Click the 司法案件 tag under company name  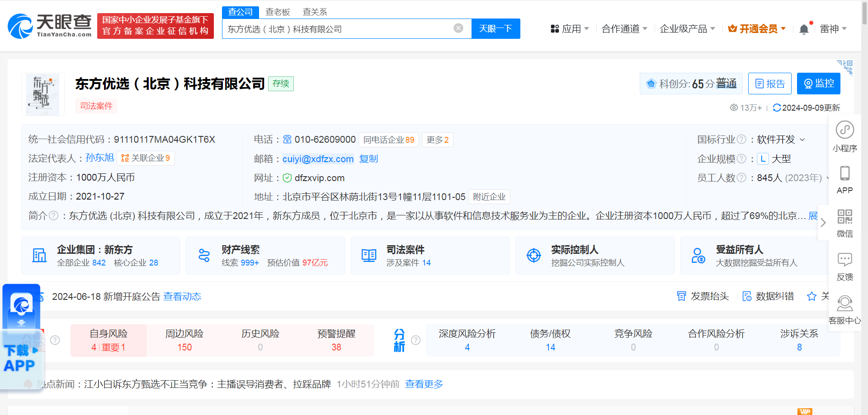(96, 106)
